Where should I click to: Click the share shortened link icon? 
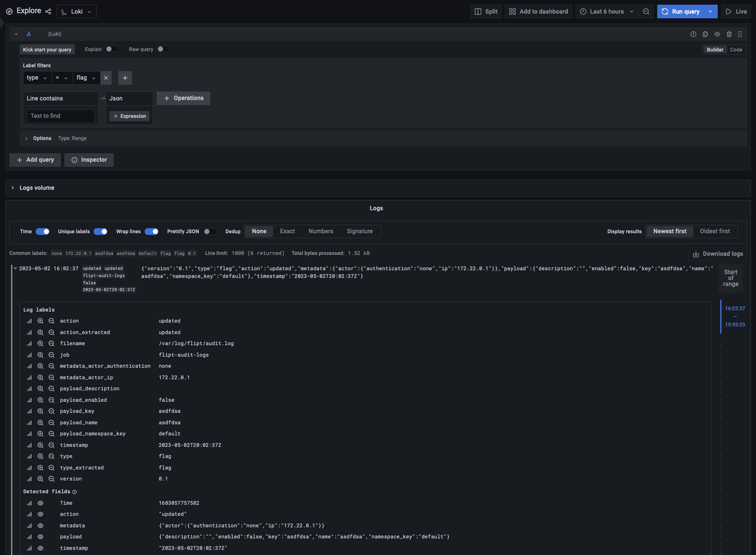click(48, 11)
